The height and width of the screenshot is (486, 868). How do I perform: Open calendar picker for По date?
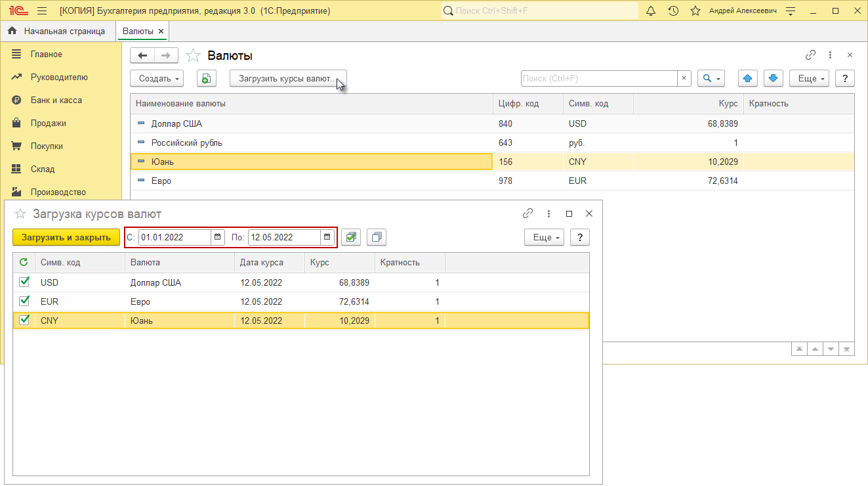coord(327,237)
